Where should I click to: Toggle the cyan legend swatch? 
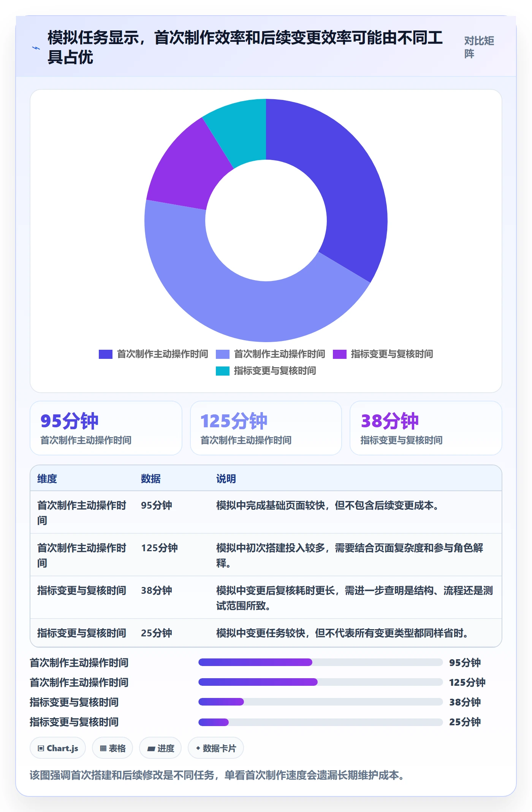tap(223, 371)
